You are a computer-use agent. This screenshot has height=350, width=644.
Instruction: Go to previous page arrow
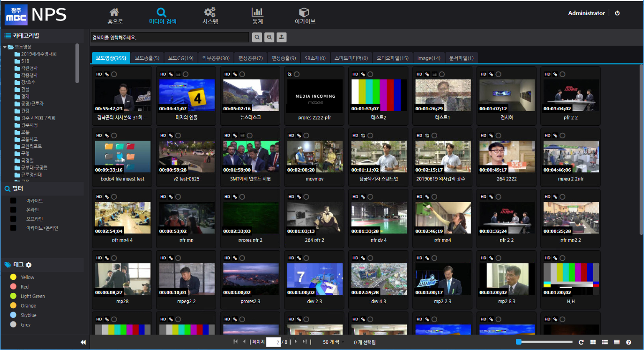coord(244,342)
